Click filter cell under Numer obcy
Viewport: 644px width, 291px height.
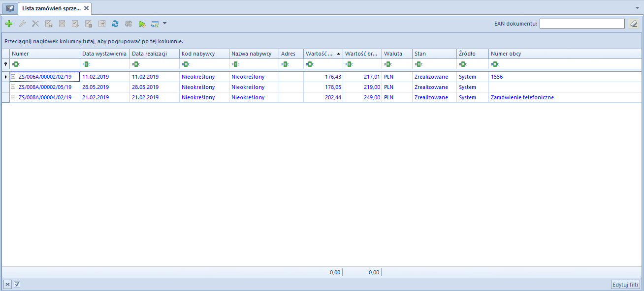[x=565, y=64]
